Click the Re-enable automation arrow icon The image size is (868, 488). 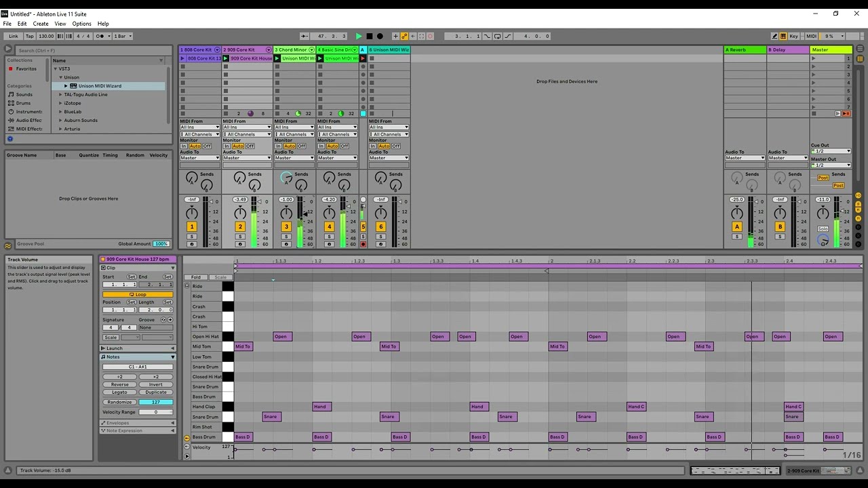point(413,36)
